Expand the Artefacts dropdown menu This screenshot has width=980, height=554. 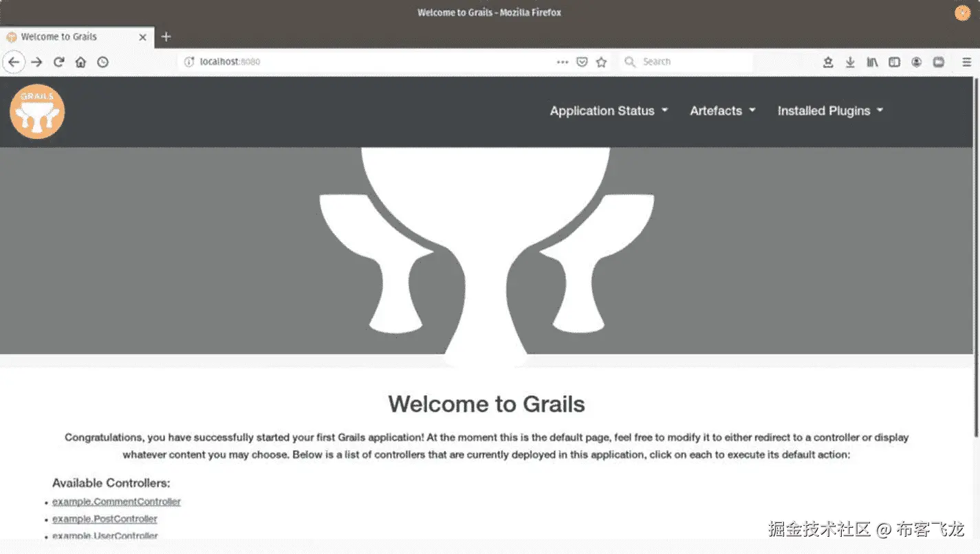723,111
